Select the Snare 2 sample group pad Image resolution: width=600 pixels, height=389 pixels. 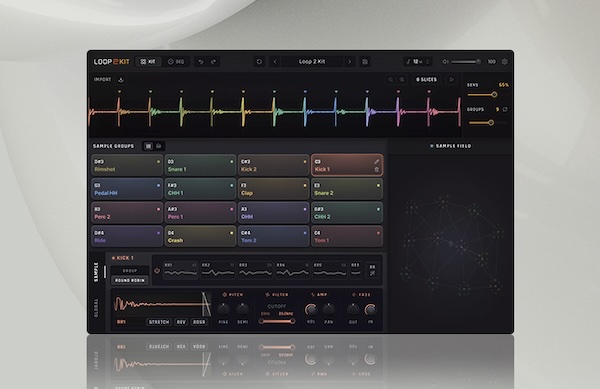point(347,189)
